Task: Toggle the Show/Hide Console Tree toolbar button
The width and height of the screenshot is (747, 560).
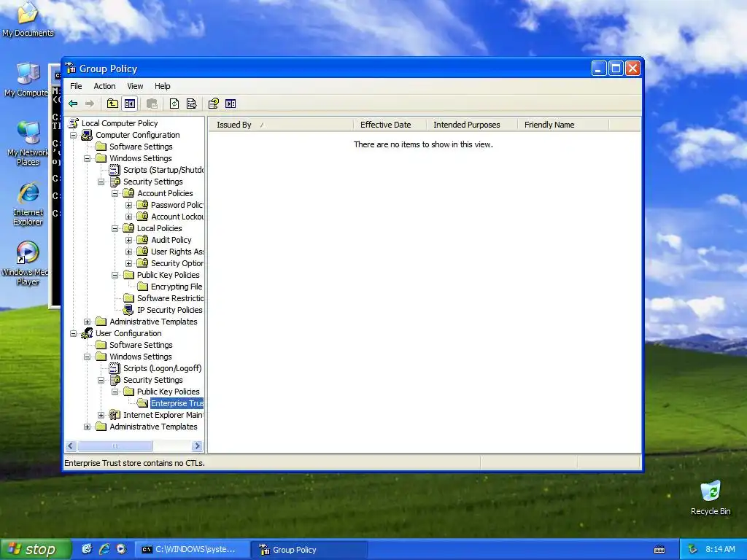Action: (130, 104)
